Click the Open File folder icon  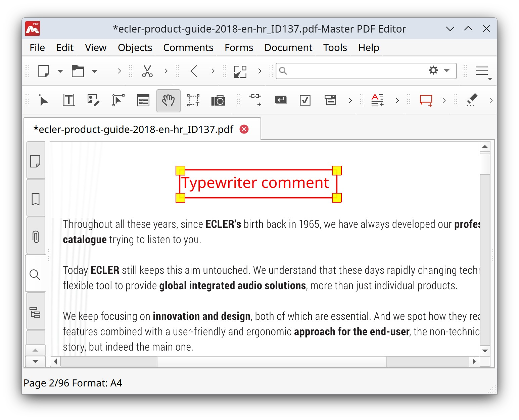pos(78,71)
